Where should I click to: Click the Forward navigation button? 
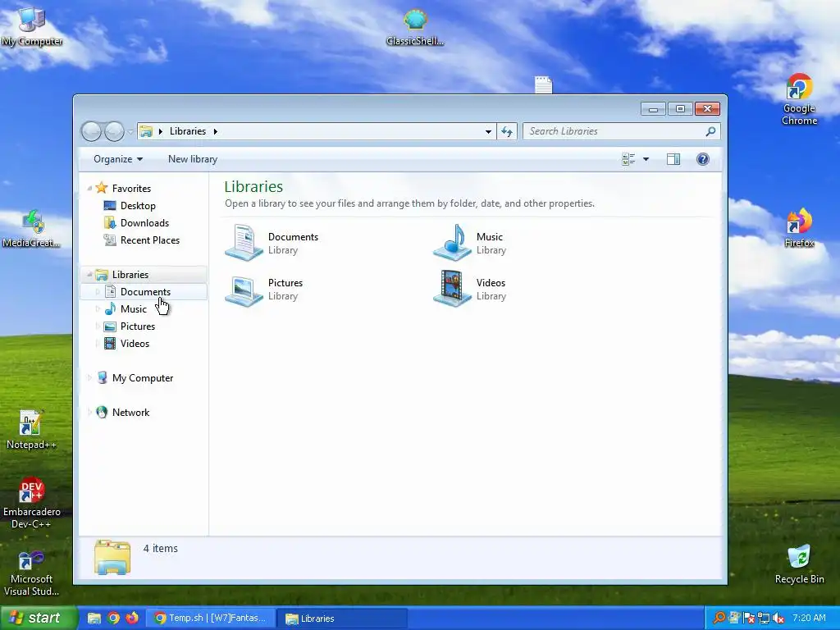(x=114, y=131)
